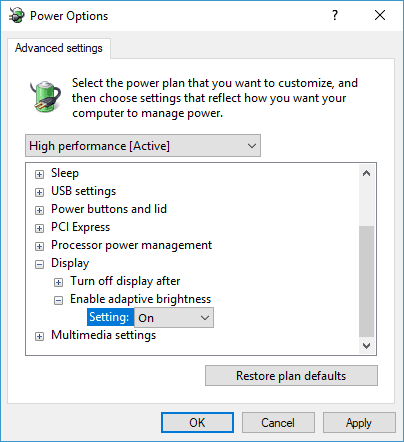Click the green battery plug icon
The width and height of the screenshot is (404, 442).
(45, 97)
